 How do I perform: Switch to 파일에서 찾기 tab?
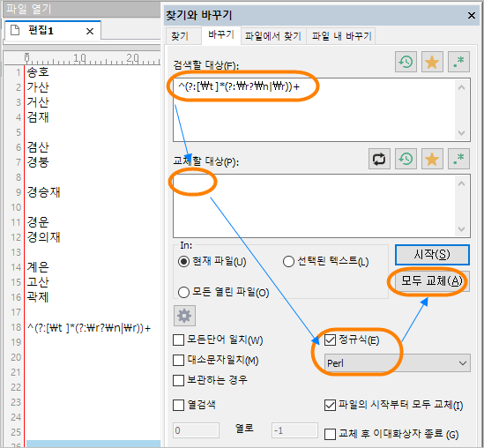(x=273, y=36)
